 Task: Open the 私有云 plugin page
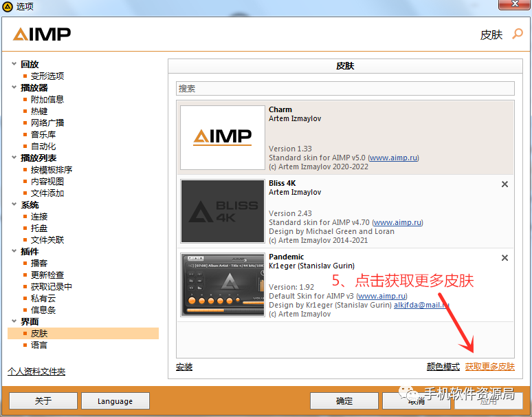click(43, 299)
